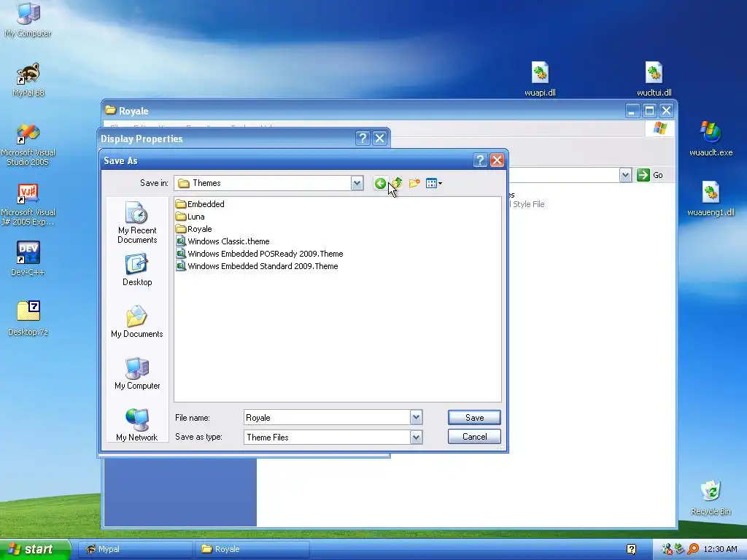
Task: Select the MyPal 68 desktop shortcut
Action: pyautogui.click(x=28, y=80)
